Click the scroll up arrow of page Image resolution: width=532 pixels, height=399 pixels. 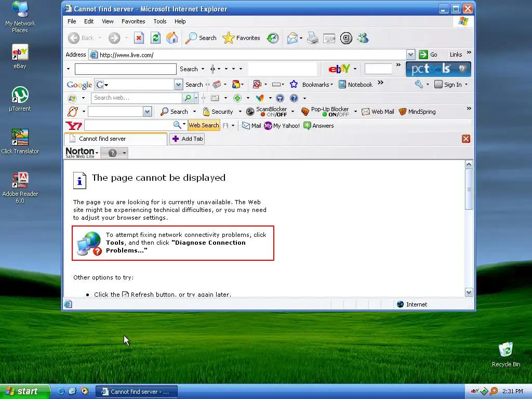click(x=469, y=165)
